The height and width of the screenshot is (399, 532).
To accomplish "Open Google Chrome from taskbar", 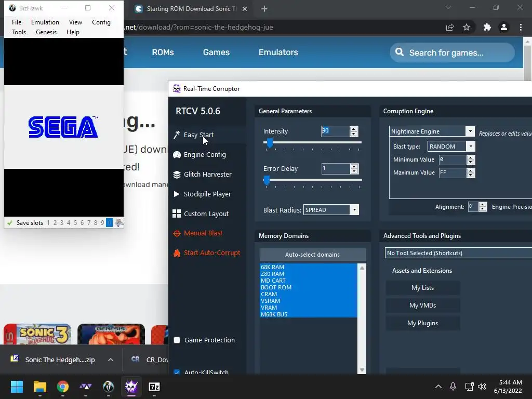I will click(x=63, y=387).
